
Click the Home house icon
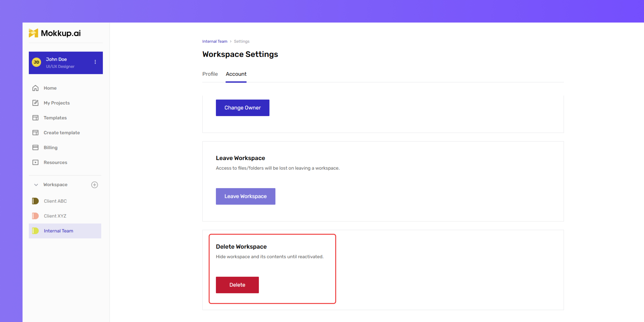[35, 88]
